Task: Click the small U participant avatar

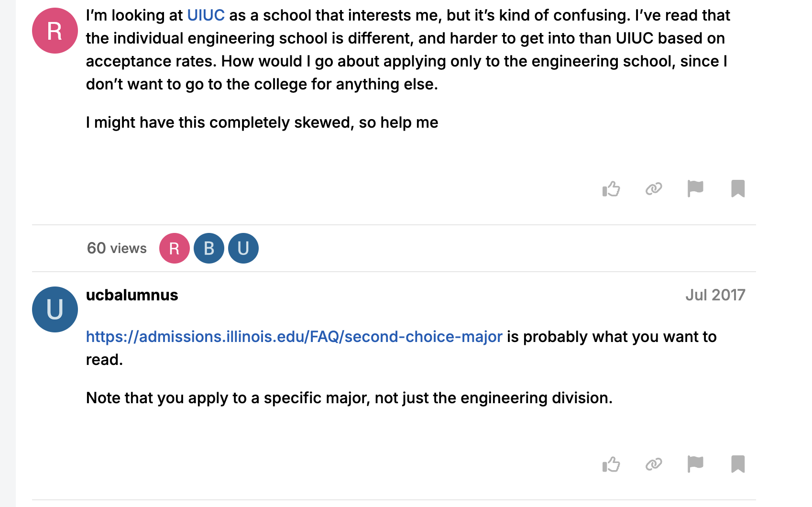Action: coord(243,248)
